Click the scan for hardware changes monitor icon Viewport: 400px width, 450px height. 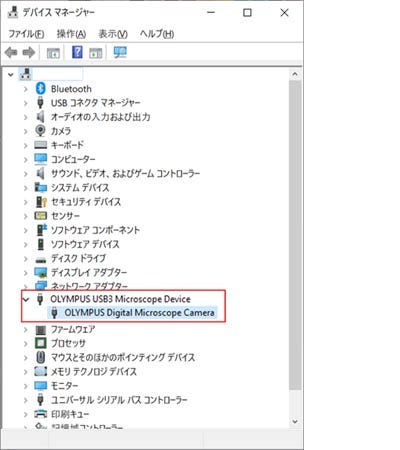120,52
